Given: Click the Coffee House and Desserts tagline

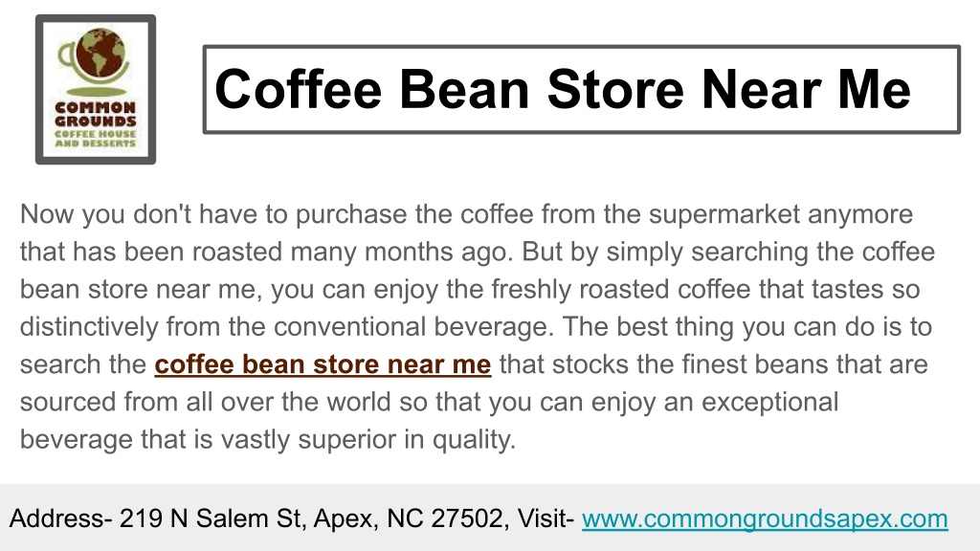Looking at the screenshot, I should [95, 139].
